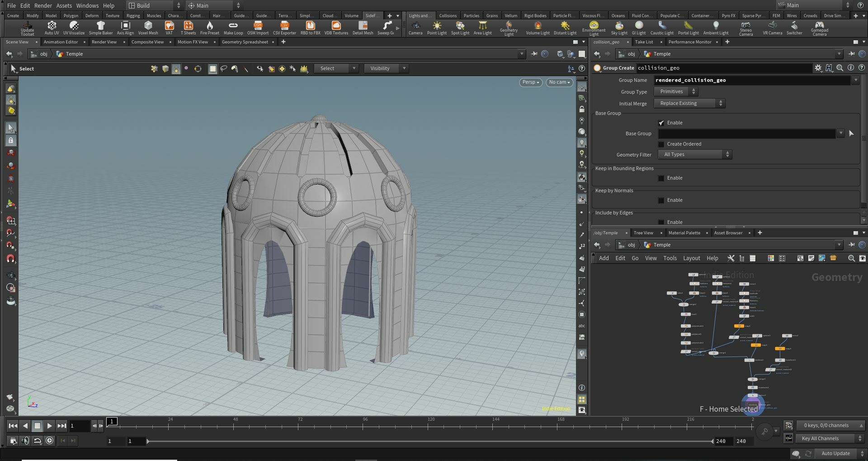Image resolution: width=868 pixels, height=461 pixels.
Task: Enable the Create Ordered checkbox
Action: [x=661, y=144]
